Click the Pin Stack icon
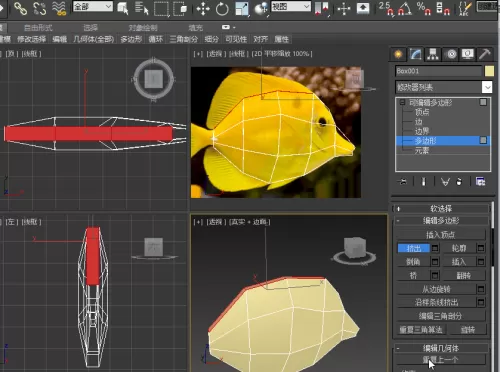500x372 pixels. [x=403, y=182]
